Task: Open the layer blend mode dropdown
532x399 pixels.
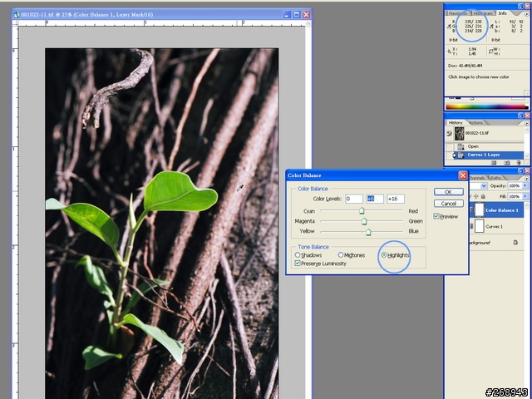Action: click(484, 186)
